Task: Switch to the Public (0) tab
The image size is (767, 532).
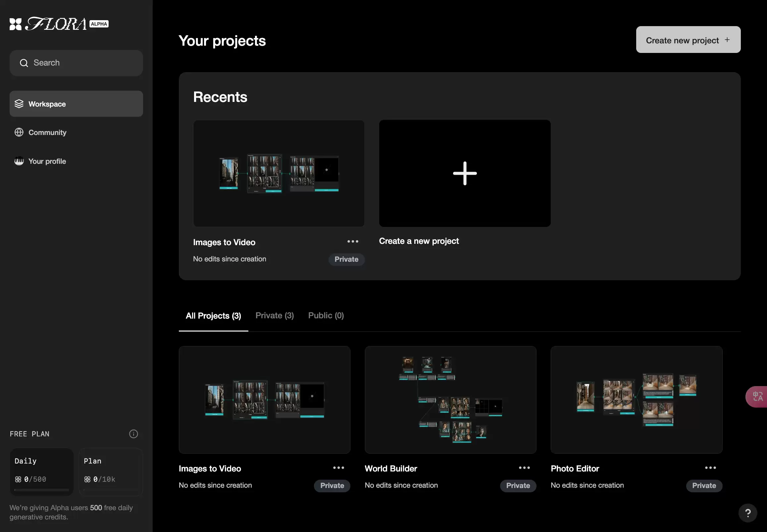Action: click(x=326, y=316)
